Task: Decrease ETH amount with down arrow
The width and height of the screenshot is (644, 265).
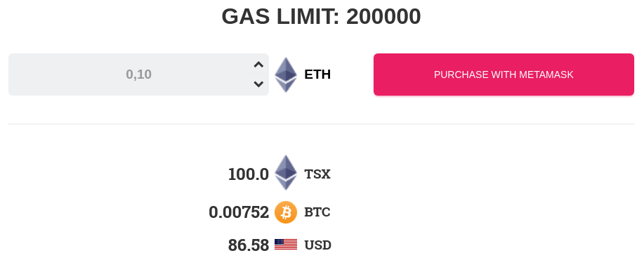Action: point(258,84)
